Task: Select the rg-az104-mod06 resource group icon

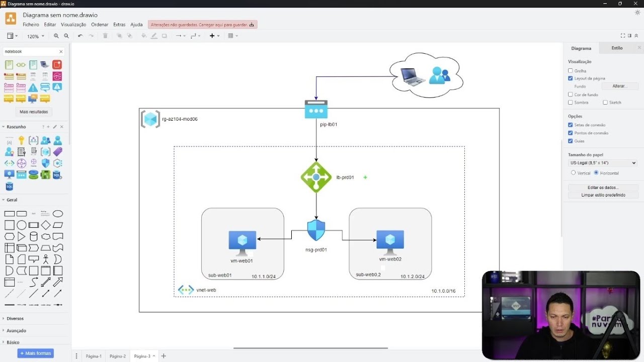Action: pos(150,119)
